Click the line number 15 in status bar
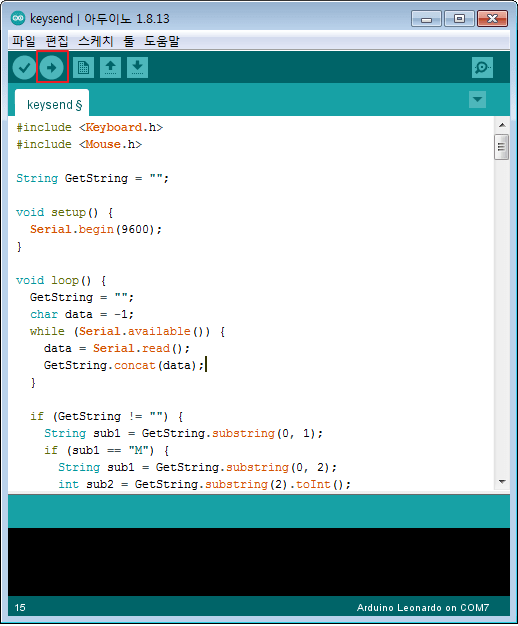 pos(20,608)
